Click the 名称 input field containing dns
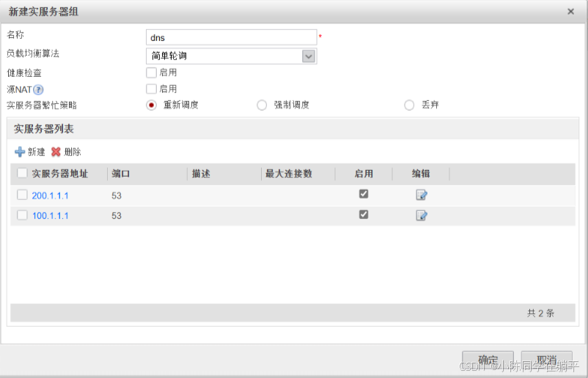 point(232,37)
